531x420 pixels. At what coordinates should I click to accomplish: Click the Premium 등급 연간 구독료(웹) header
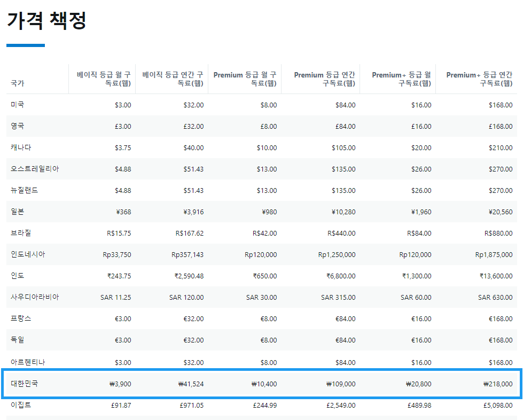324,79
